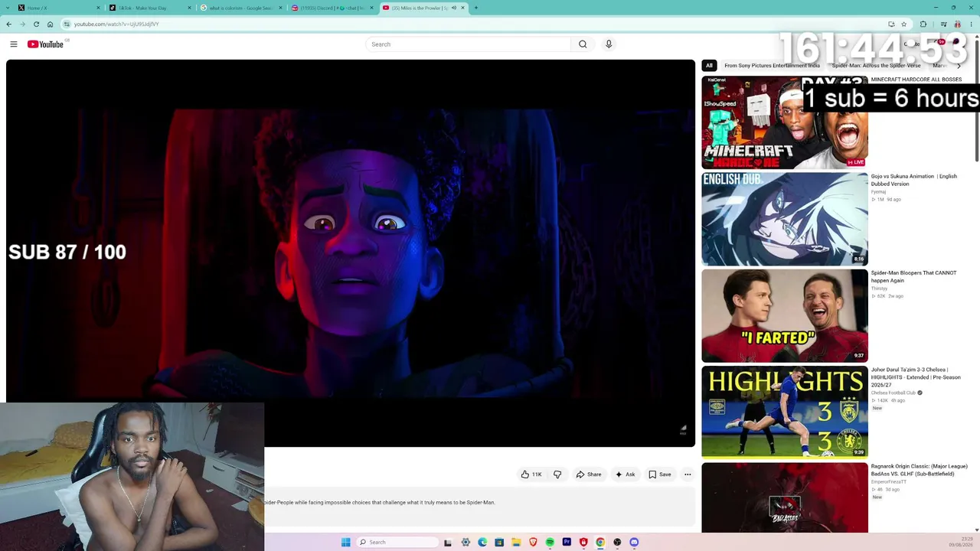This screenshot has width=980, height=551.
Task: Open Brave browser from the taskbar
Action: 533,543
